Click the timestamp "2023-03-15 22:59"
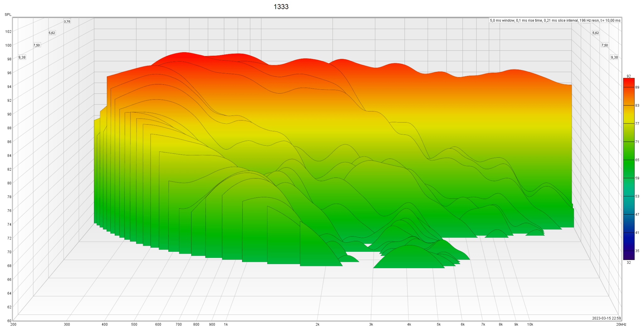This screenshot has height=328, width=644. 606,318
